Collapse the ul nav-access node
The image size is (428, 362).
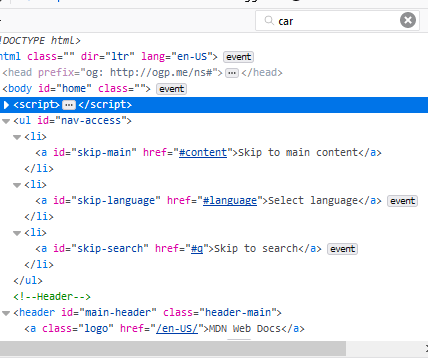tap(6, 121)
